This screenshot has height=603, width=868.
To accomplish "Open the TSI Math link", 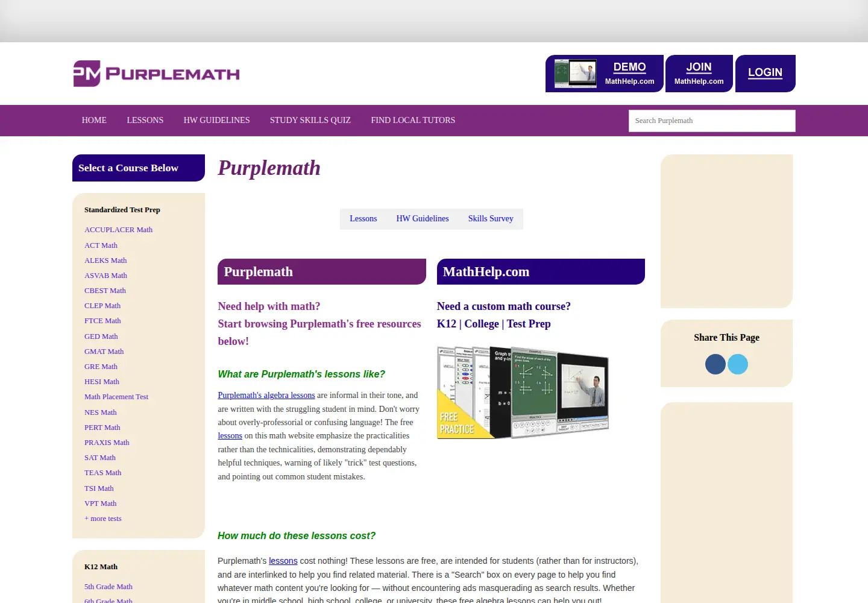I will tap(99, 488).
